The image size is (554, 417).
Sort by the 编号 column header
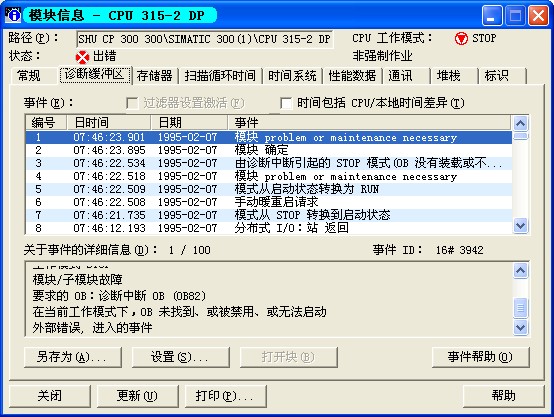46,123
